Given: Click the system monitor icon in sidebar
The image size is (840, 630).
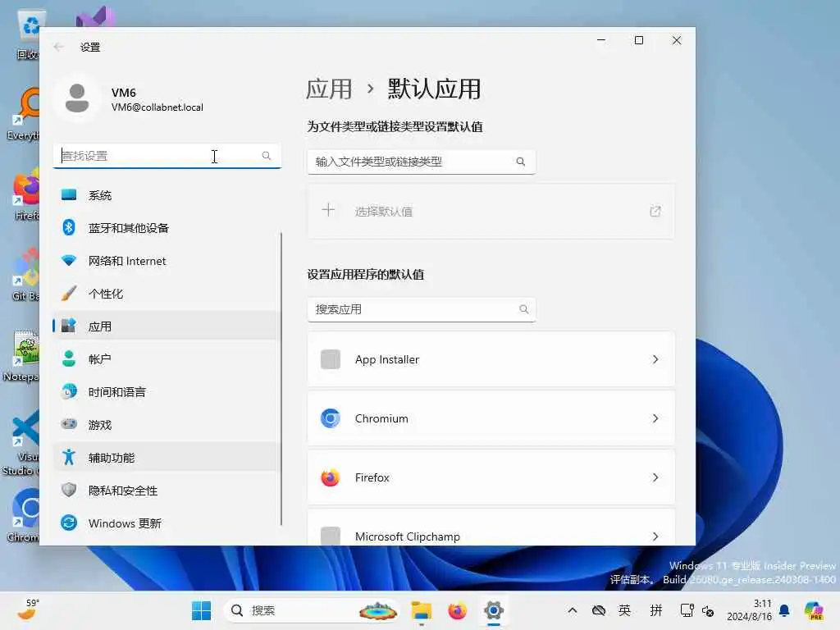Looking at the screenshot, I should tap(69, 194).
